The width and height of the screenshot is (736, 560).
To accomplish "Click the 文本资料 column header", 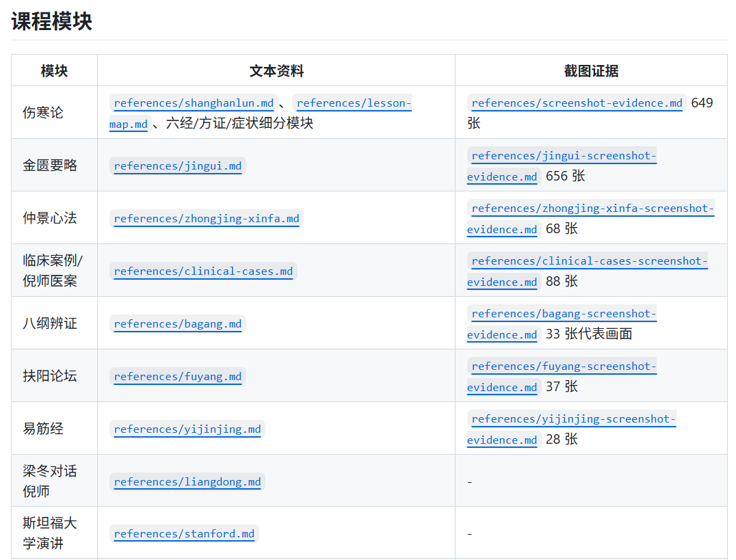I will click(x=276, y=71).
